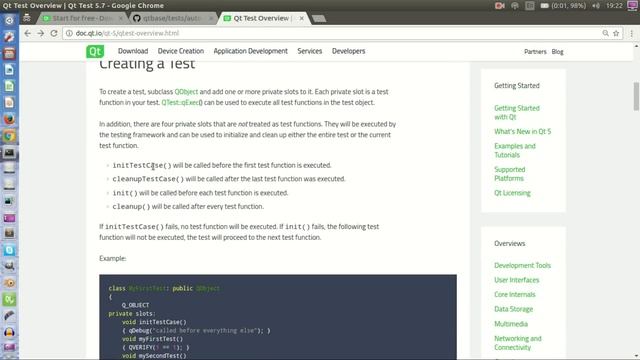Launch Firefox from the Ubuntu dock
The height and width of the screenshot is (360, 640).
(9, 119)
